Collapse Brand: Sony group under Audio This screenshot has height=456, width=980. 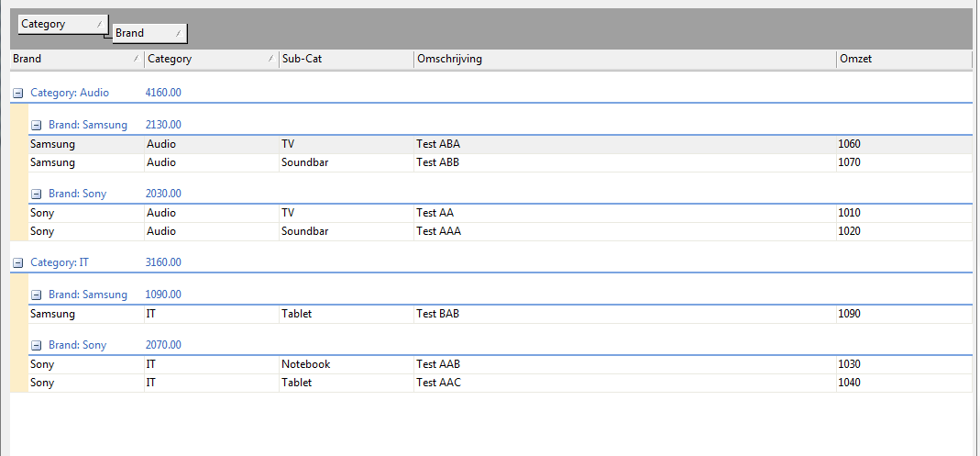37,194
